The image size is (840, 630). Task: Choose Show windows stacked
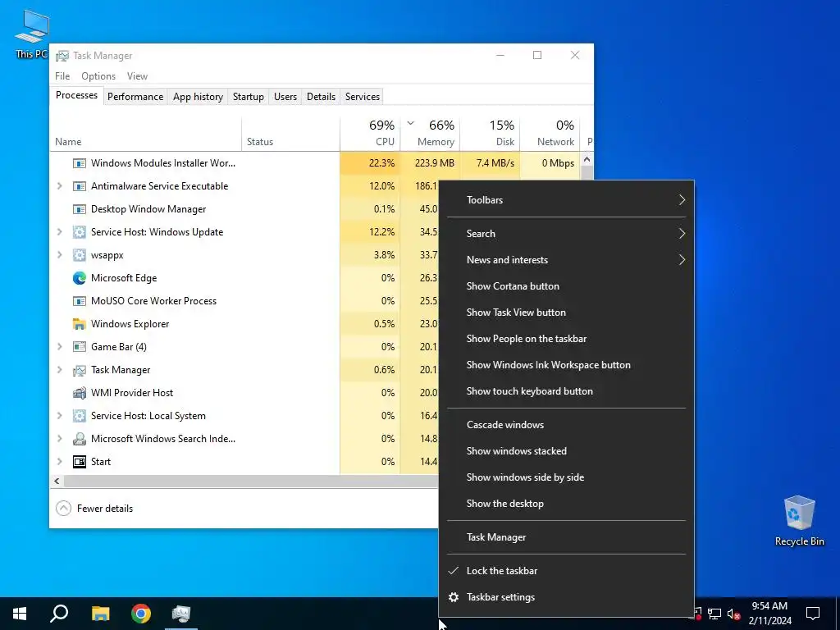566,451
